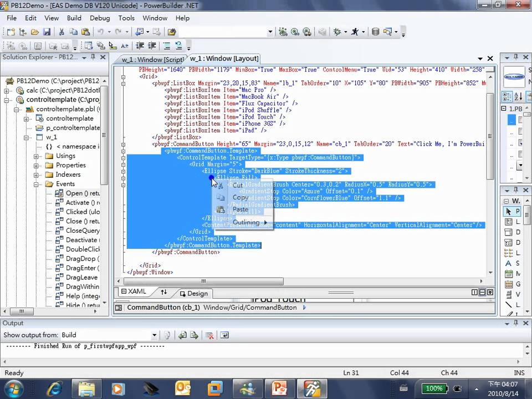532x399 pixels.
Task: Start the Debug bug icon
Action: pos(337,32)
